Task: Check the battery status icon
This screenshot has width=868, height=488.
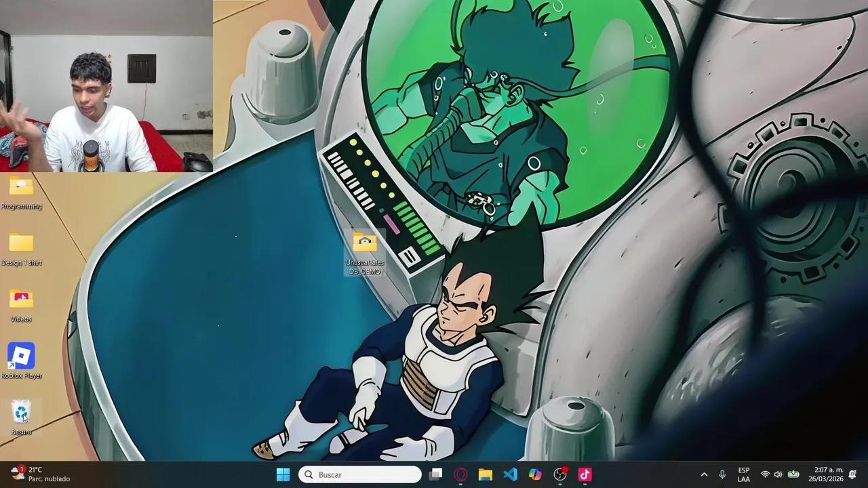Action: coord(793,474)
